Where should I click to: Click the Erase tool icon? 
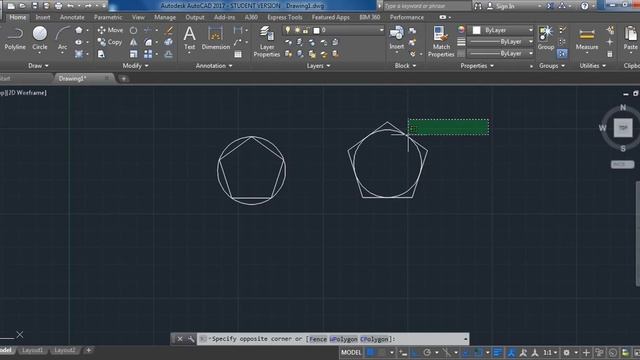coord(168,30)
